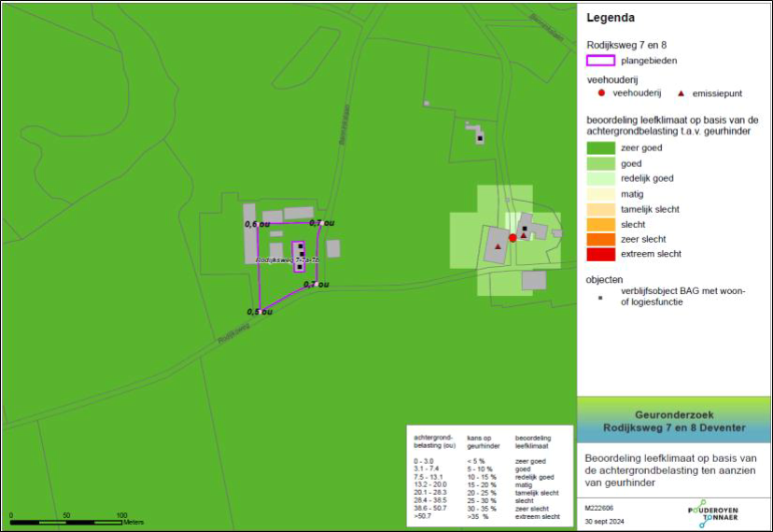Click the '0,6 ou' map label
The height and width of the screenshot is (532, 773).
(258, 224)
